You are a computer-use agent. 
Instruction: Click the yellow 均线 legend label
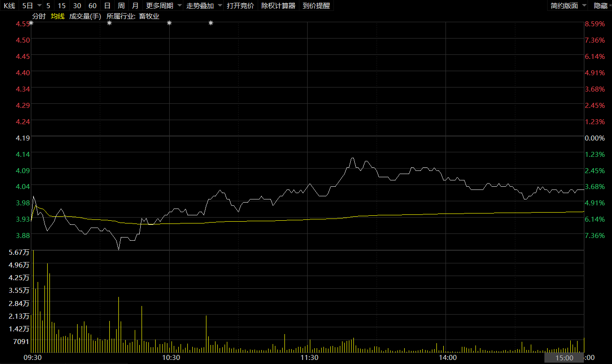click(58, 16)
